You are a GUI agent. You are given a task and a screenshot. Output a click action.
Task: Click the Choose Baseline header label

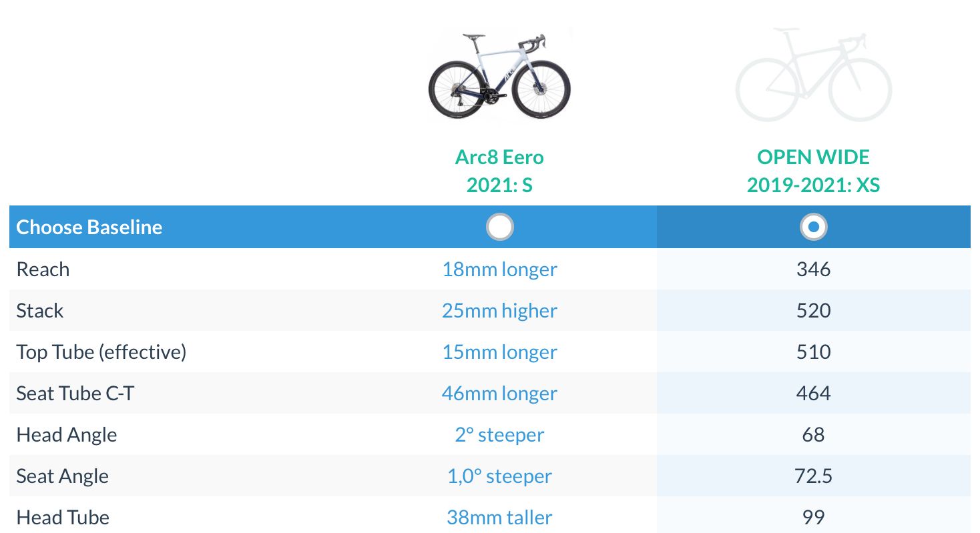click(89, 227)
